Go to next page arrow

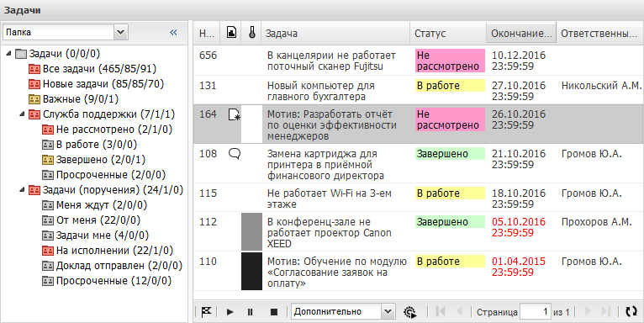pyautogui.click(x=588, y=311)
